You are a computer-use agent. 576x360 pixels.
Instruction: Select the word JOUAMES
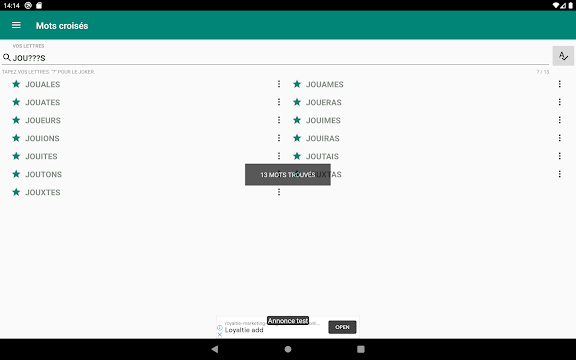[x=325, y=84]
